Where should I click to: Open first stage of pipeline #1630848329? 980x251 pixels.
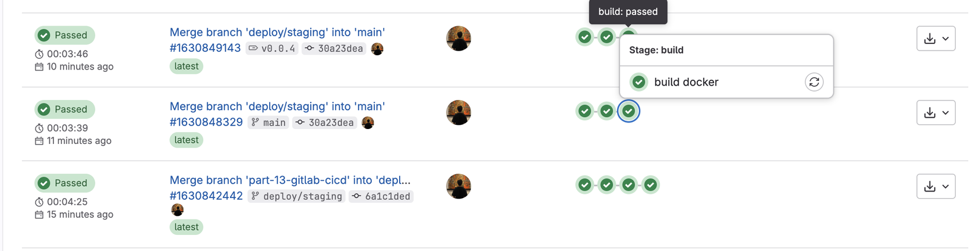[x=584, y=111]
